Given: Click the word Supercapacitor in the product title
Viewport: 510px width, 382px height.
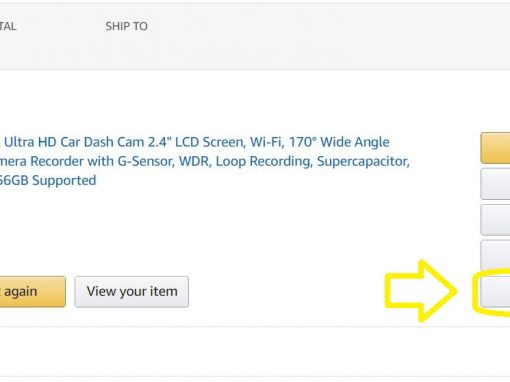Looking at the screenshot, I should coord(363,162).
